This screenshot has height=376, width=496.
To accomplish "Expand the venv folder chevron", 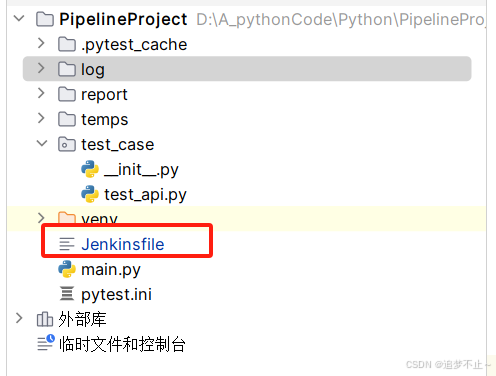I will (41, 218).
